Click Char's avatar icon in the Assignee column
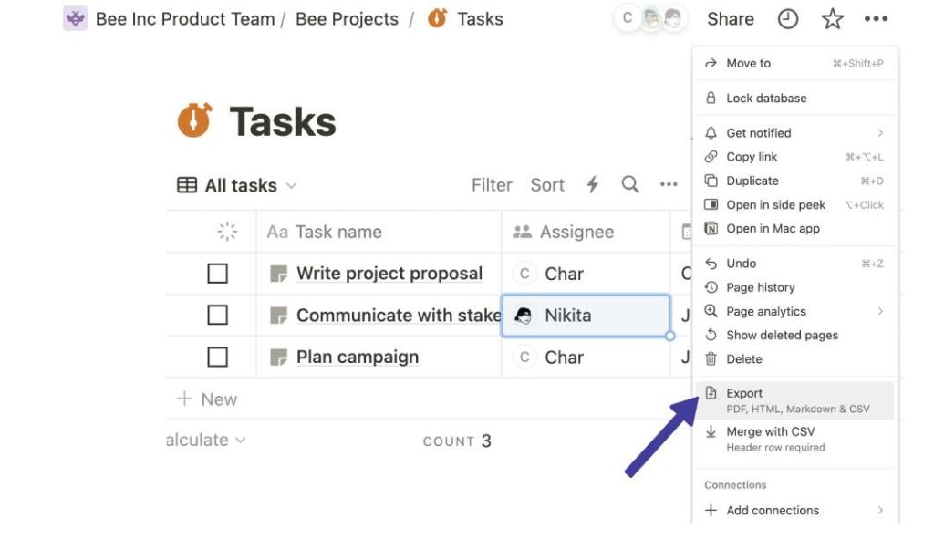 point(525,273)
